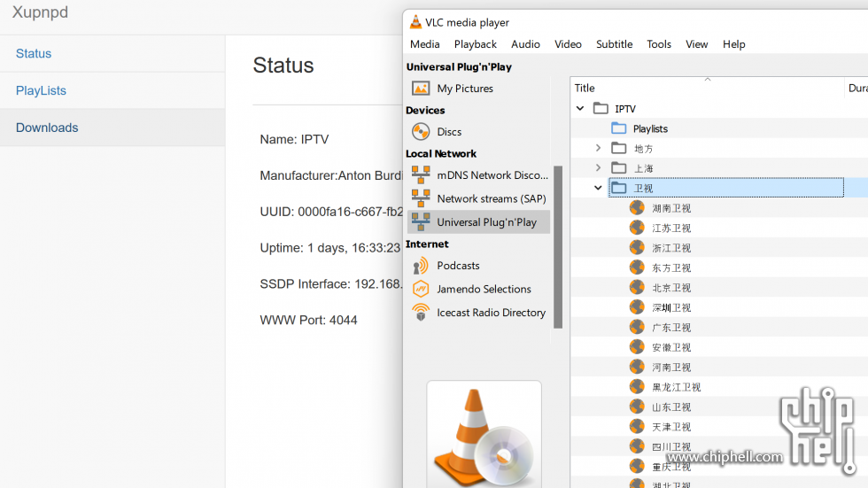Click the Xupnpd site title

(40, 12)
